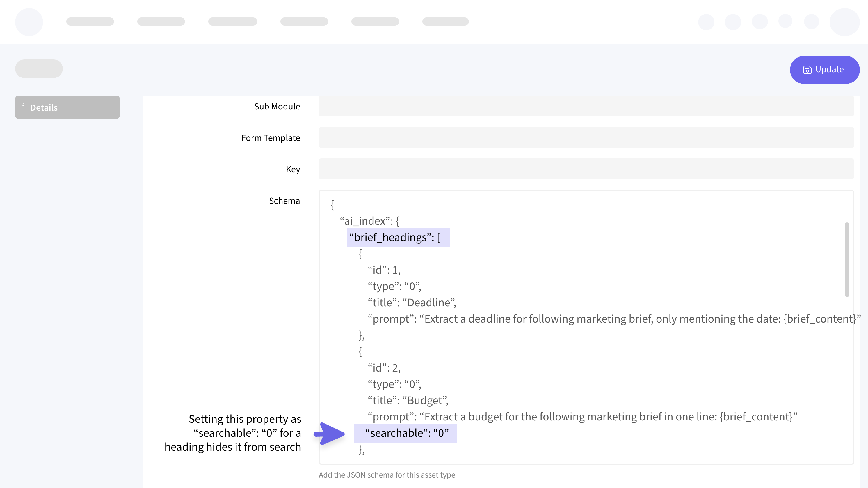Click the circular logo placeholder top-left

[x=29, y=22]
